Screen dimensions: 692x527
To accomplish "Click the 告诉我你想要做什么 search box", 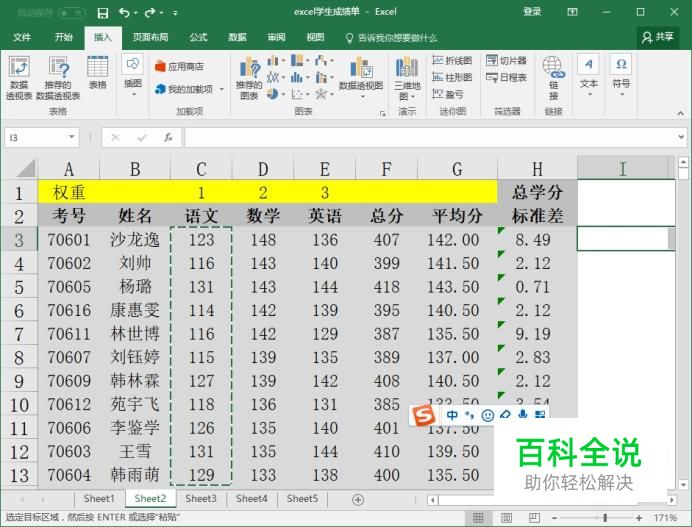I will point(392,38).
